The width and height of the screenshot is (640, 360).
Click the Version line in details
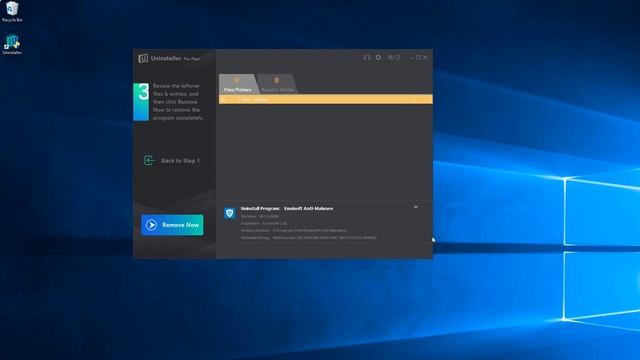259,216
